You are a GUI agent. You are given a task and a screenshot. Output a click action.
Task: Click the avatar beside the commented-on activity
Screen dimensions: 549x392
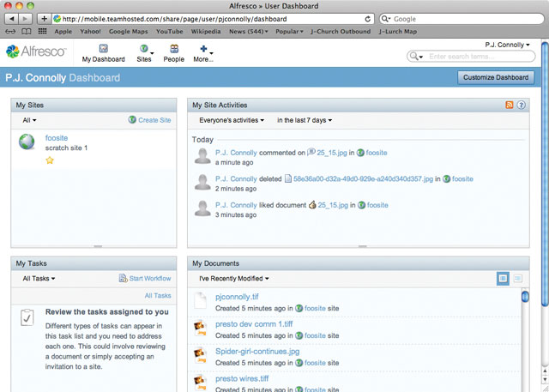[202, 156]
